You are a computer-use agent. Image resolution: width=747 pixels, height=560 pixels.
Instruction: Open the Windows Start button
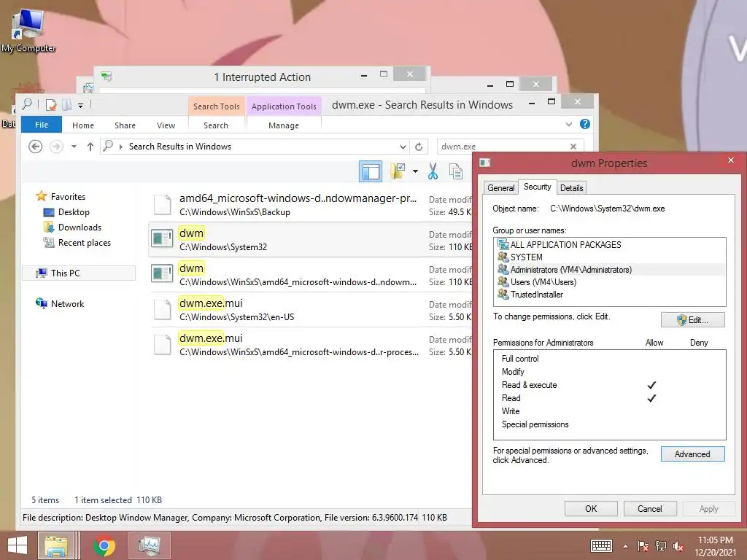[x=18, y=545]
